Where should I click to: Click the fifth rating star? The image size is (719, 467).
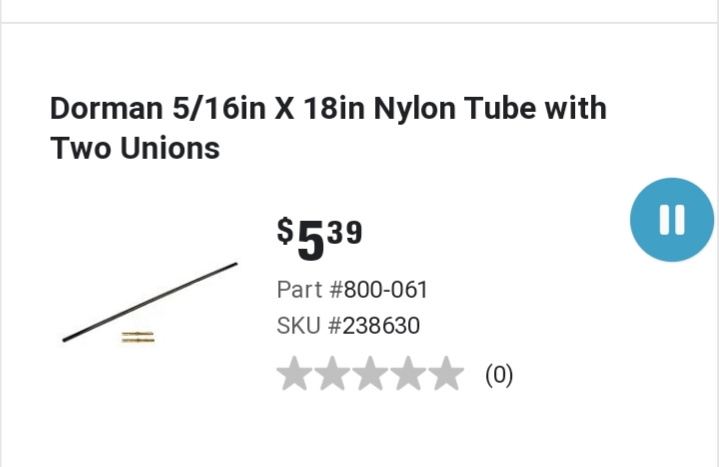[446, 375]
